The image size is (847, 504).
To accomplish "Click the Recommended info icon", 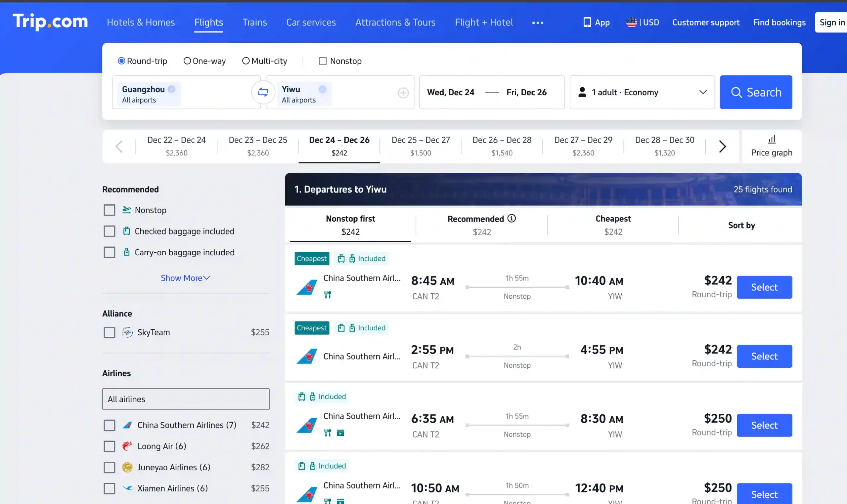I will pos(511,218).
